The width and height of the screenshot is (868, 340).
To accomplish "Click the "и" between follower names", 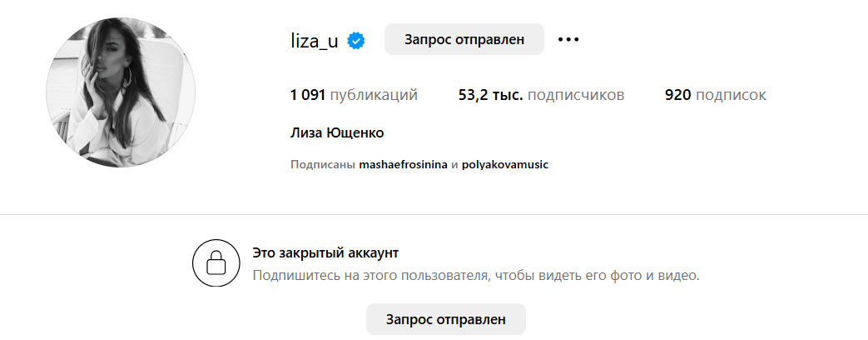I will coord(454,165).
